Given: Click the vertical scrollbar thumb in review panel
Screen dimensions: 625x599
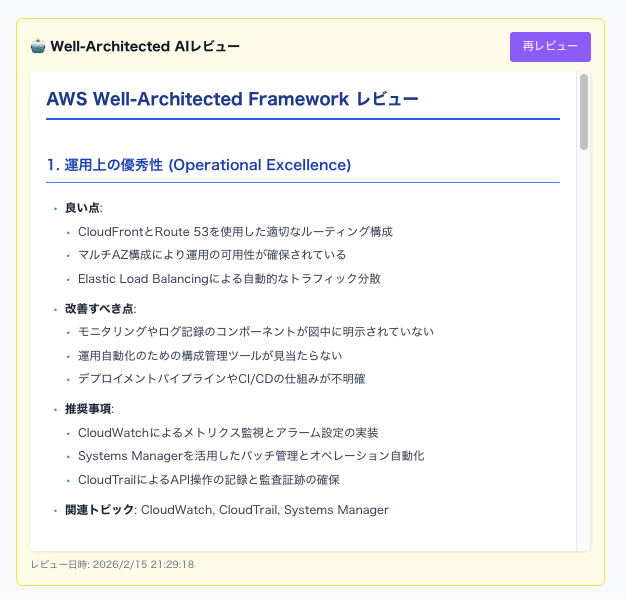Looking at the screenshot, I should coord(584,111).
